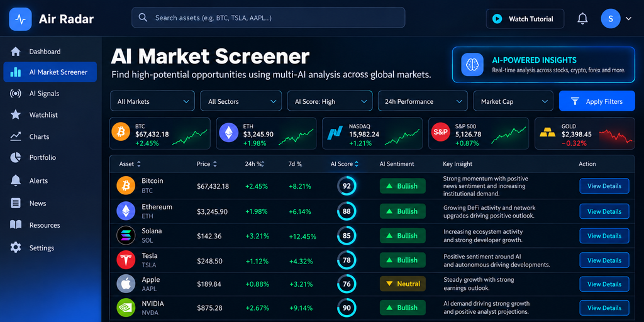
Task: Click the Charts line-graph icon
Action: click(x=16, y=136)
